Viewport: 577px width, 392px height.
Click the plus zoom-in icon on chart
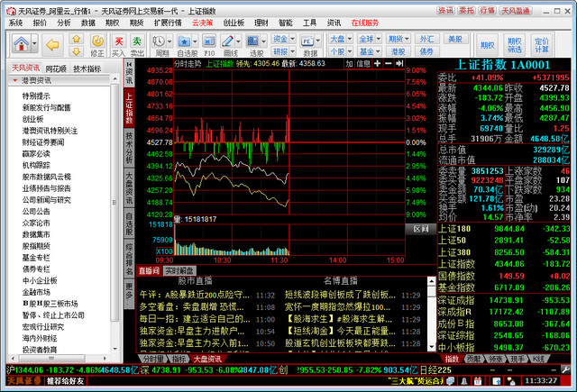377,64
